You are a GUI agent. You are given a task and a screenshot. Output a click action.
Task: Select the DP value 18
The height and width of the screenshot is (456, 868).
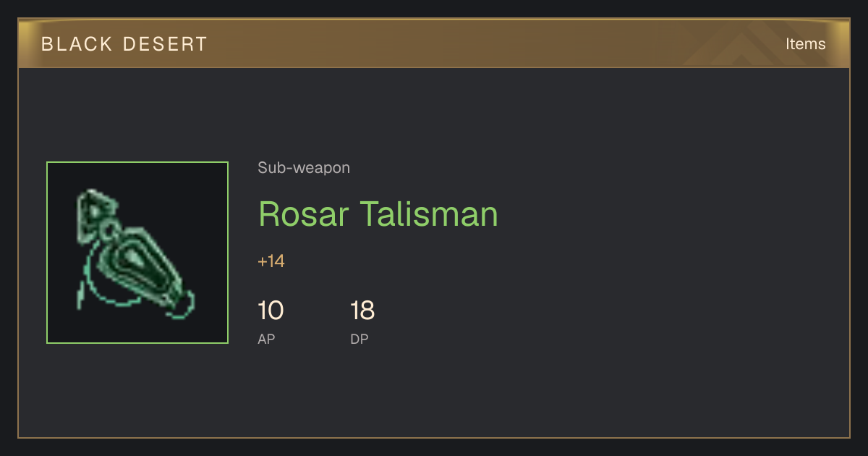pyautogui.click(x=362, y=311)
